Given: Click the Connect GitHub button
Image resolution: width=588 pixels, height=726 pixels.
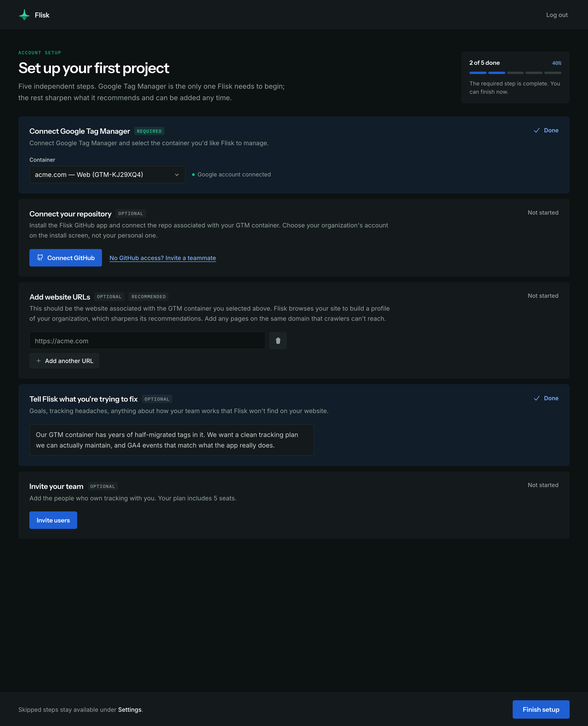Looking at the screenshot, I should 66,258.
